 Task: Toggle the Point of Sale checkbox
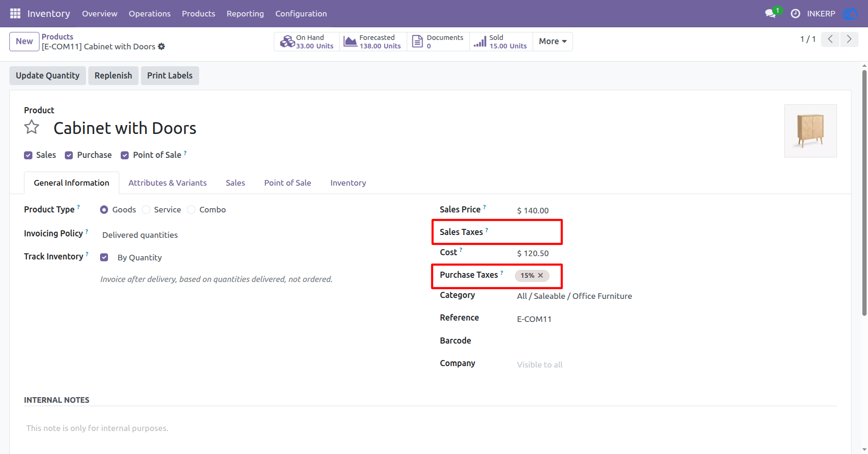[125, 156]
